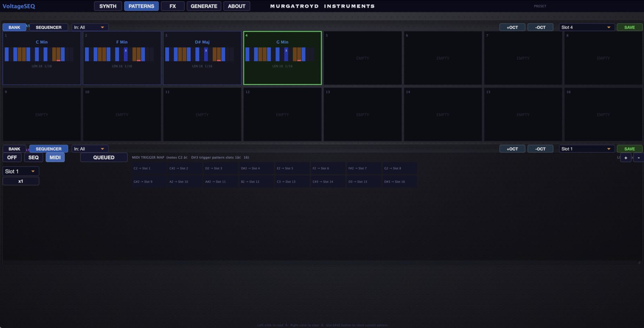The height and width of the screenshot is (328, 644).
Task: Click the 'C2 → Slot 1' trigger cell
Action: [149, 168]
